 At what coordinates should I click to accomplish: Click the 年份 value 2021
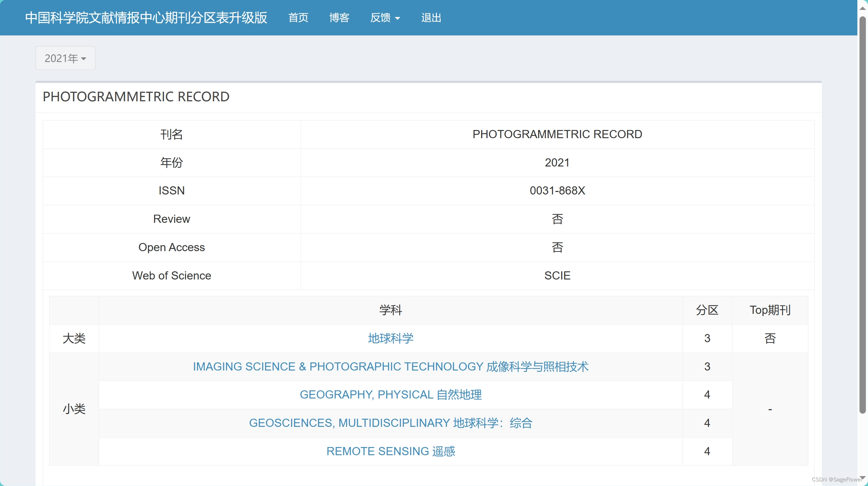click(557, 163)
